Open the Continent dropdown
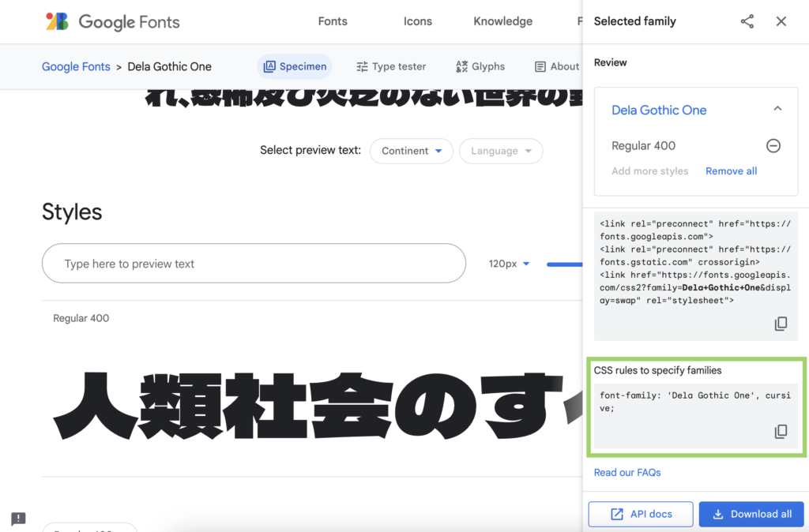Screen dimensions: 809x532 (x=411, y=151)
